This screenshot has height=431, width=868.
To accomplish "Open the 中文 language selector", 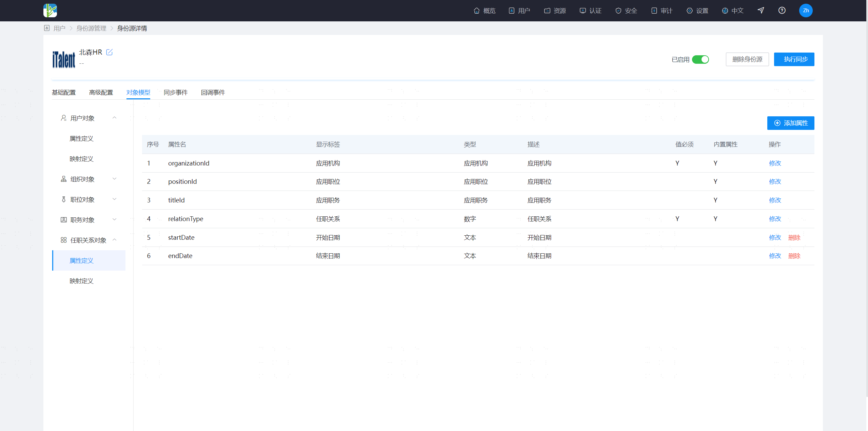I will pos(733,11).
